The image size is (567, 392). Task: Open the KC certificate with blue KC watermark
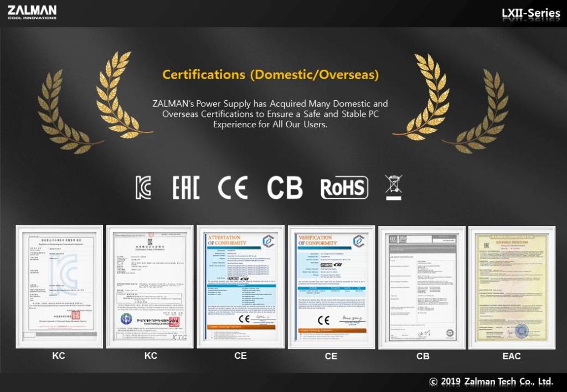pyautogui.click(x=59, y=286)
